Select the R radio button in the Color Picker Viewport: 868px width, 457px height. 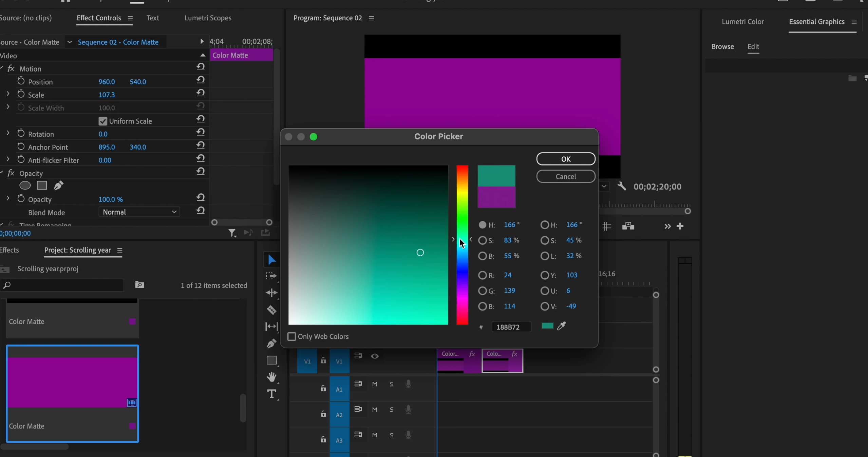[x=482, y=275]
